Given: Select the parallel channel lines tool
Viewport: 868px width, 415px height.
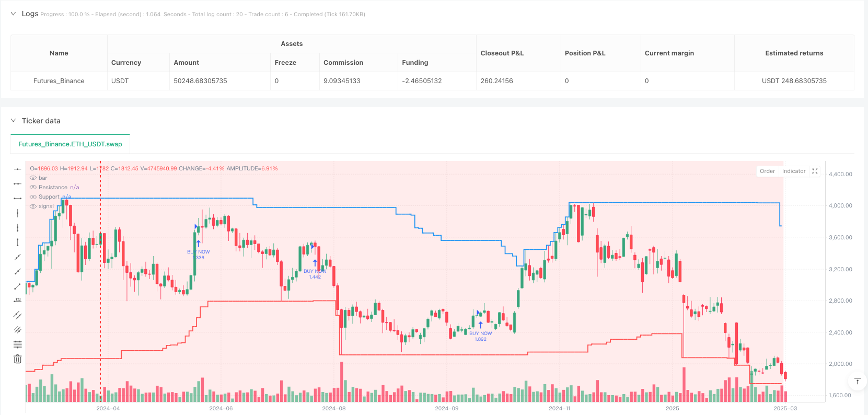Looking at the screenshot, I should 17,315.
